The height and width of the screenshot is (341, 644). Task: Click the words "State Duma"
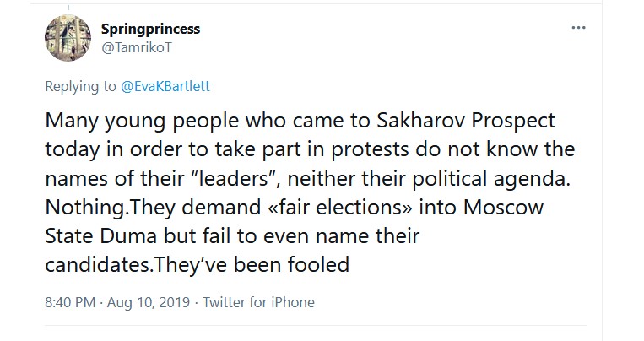click(100, 234)
